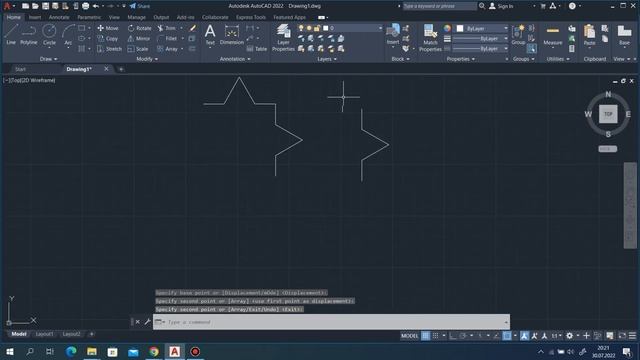This screenshot has height=360, width=640.
Task: Choose the Mirror command
Action: [x=139, y=38]
